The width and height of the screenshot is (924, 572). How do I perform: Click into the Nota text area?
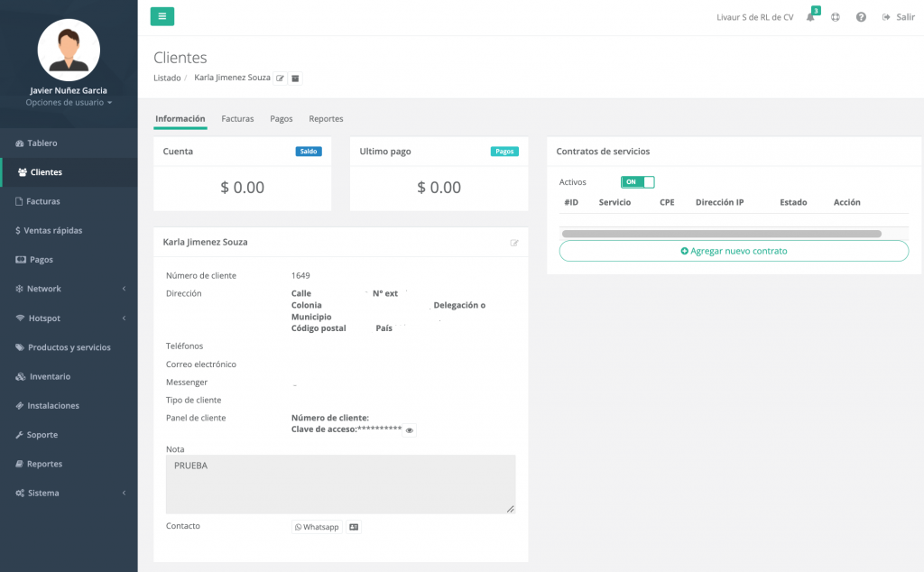pyautogui.click(x=340, y=484)
